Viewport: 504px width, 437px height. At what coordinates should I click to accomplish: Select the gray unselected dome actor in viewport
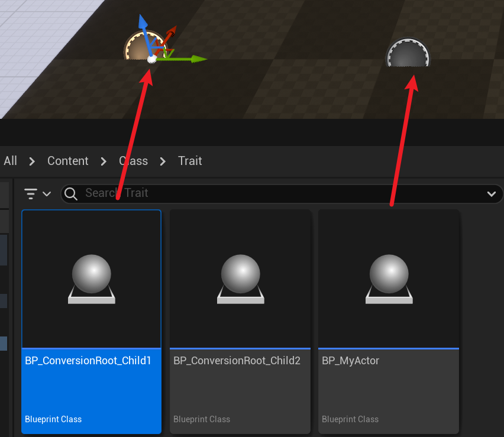click(407, 54)
